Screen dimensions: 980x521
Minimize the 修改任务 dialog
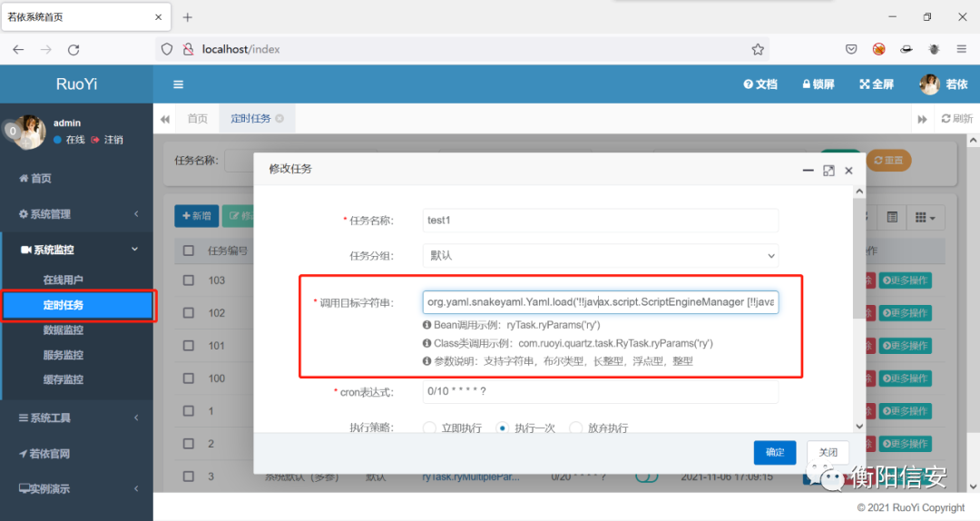point(808,171)
